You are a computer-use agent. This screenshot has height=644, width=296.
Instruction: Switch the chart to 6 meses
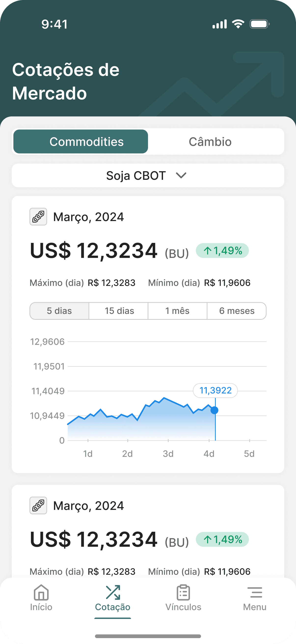237,311
